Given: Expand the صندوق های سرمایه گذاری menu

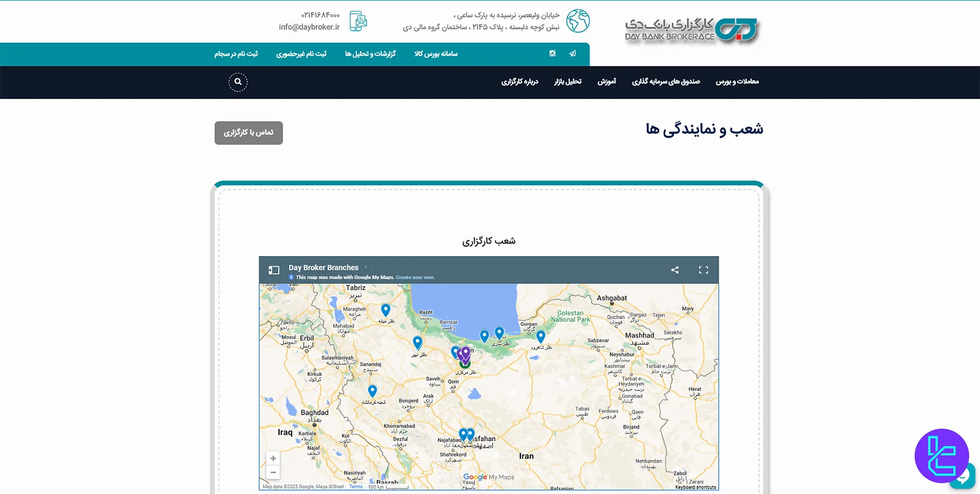Looking at the screenshot, I should pyautogui.click(x=665, y=82).
